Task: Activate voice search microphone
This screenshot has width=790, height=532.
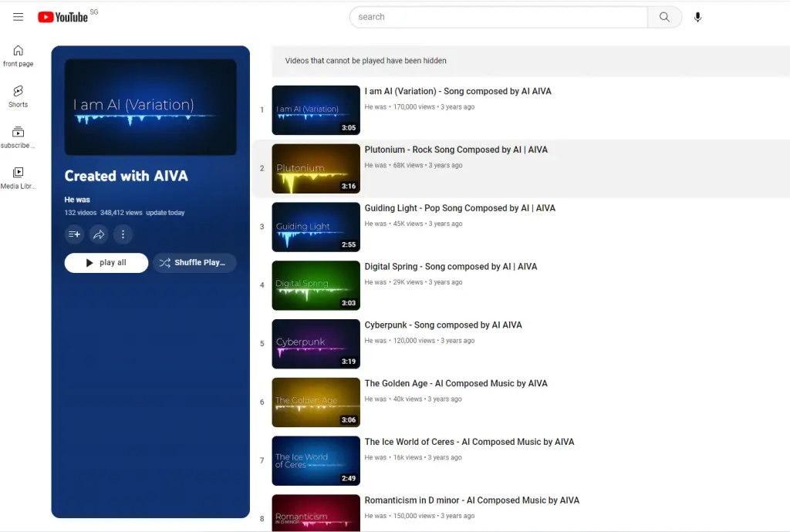Action: point(697,17)
